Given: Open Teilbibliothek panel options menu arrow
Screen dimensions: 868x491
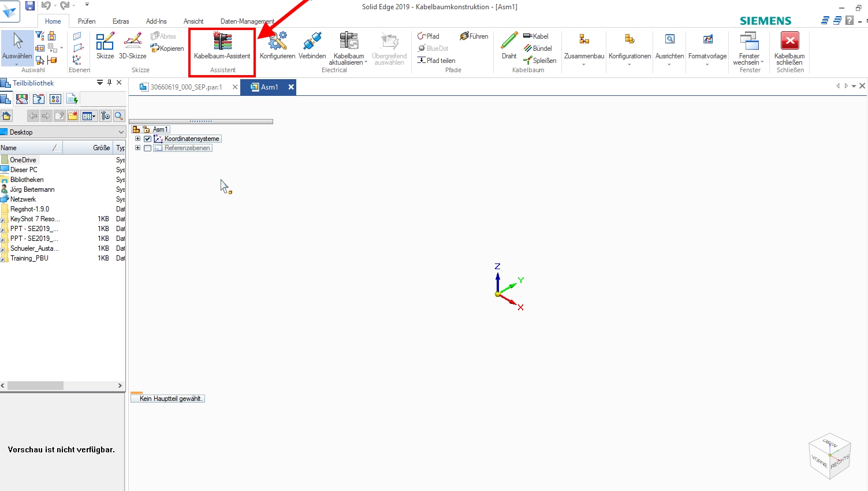Looking at the screenshot, I should (100, 83).
